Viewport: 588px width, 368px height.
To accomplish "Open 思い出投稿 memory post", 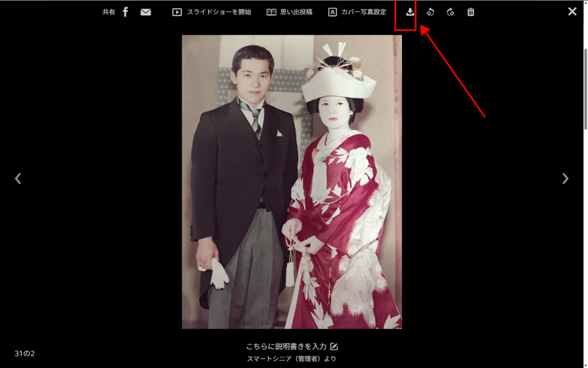I will click(x=296, y=12).
